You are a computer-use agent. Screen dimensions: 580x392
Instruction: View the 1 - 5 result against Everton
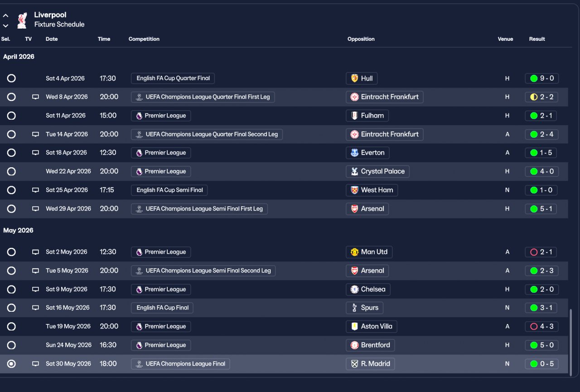click(x=541, y=153)
